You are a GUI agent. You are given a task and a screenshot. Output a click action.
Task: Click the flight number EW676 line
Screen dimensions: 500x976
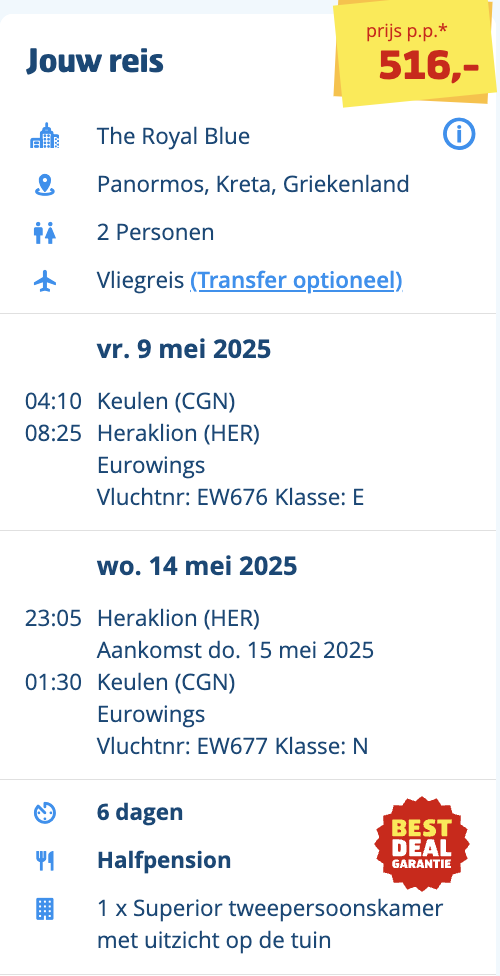230,498
